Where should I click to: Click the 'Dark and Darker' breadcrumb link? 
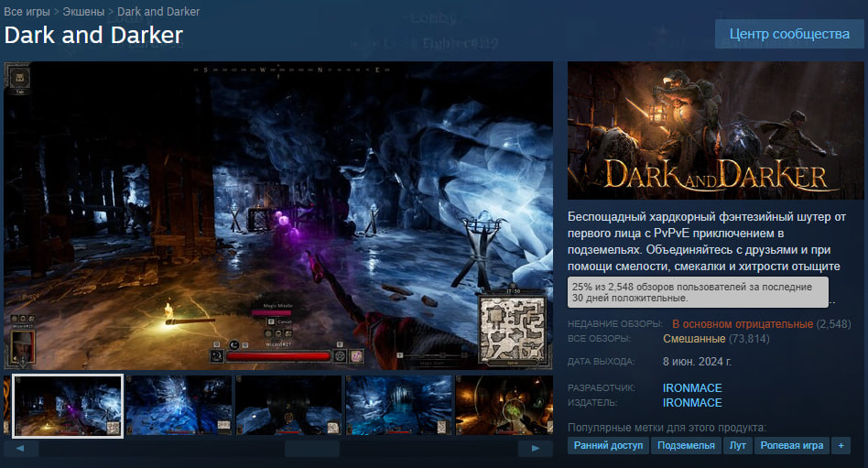coord(158,12)
